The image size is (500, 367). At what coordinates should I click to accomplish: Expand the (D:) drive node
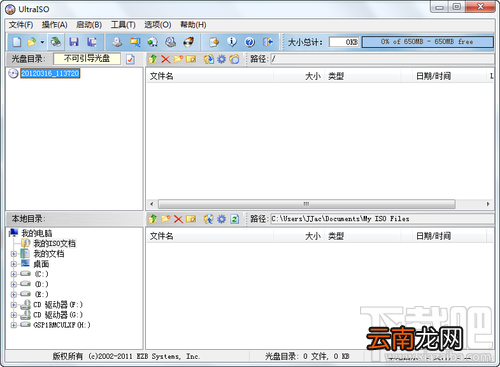coord(14,284)
